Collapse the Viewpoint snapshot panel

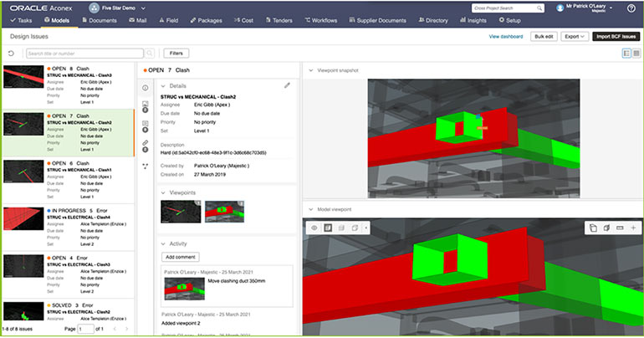(311, 70)
